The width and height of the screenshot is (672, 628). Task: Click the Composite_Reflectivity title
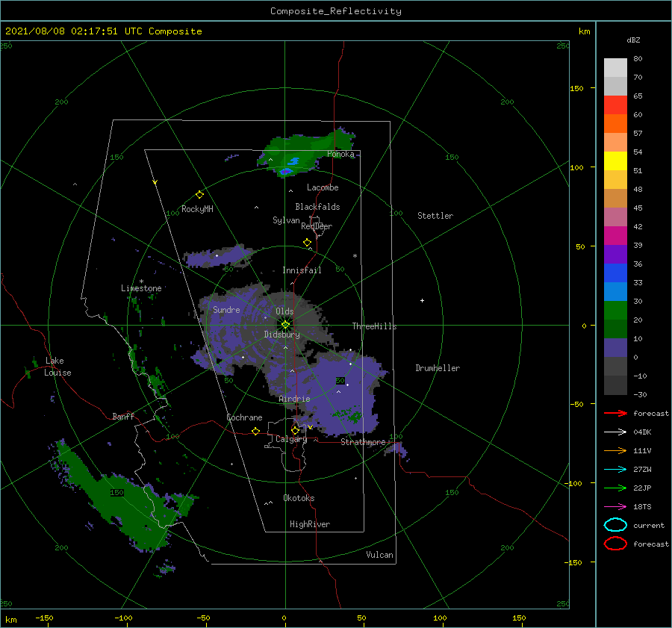336,11
